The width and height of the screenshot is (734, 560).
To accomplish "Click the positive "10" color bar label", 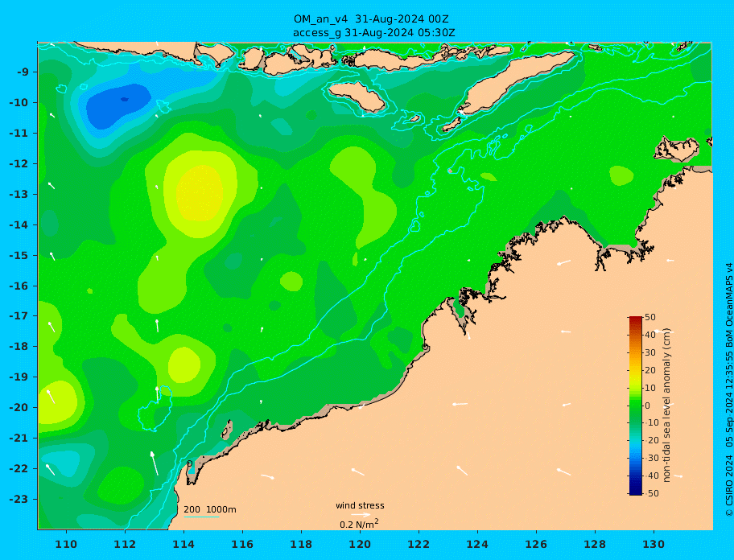I will coord(650,389).
